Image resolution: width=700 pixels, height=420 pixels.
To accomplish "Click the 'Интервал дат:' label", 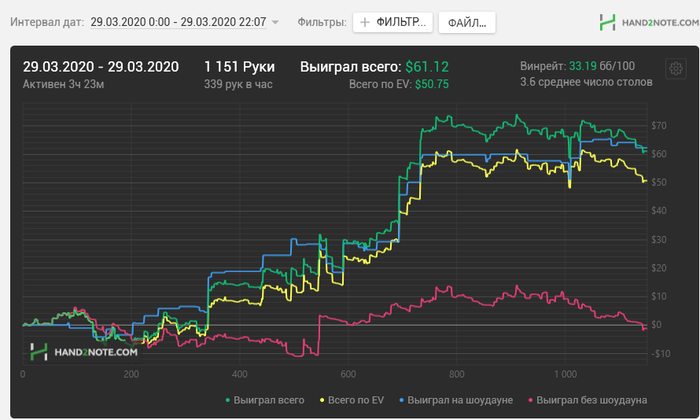I will click(x=47, y=22).
